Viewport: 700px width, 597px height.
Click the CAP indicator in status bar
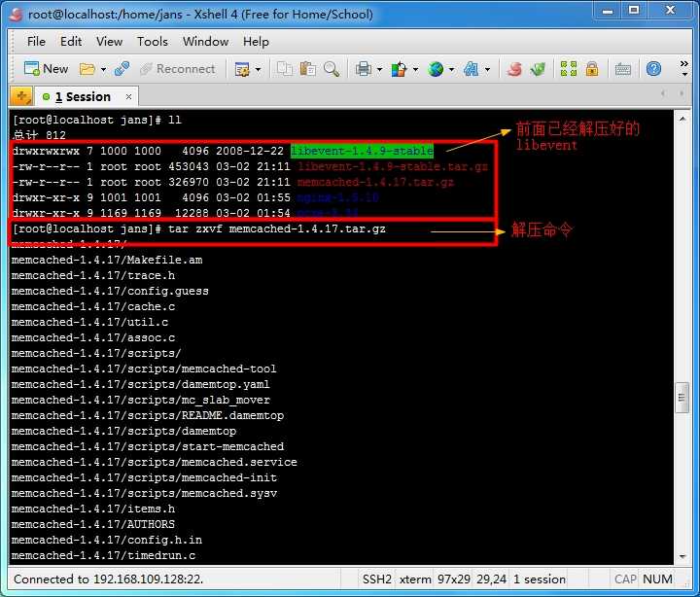pyautogui.click(x=625, y=579)
